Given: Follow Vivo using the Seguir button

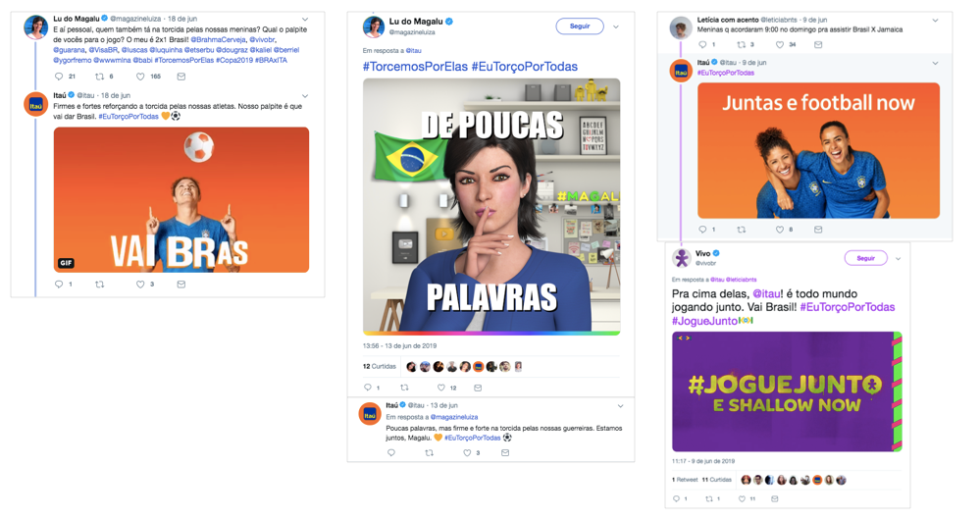Looking at the screenshot, I should tap(865, 258).
